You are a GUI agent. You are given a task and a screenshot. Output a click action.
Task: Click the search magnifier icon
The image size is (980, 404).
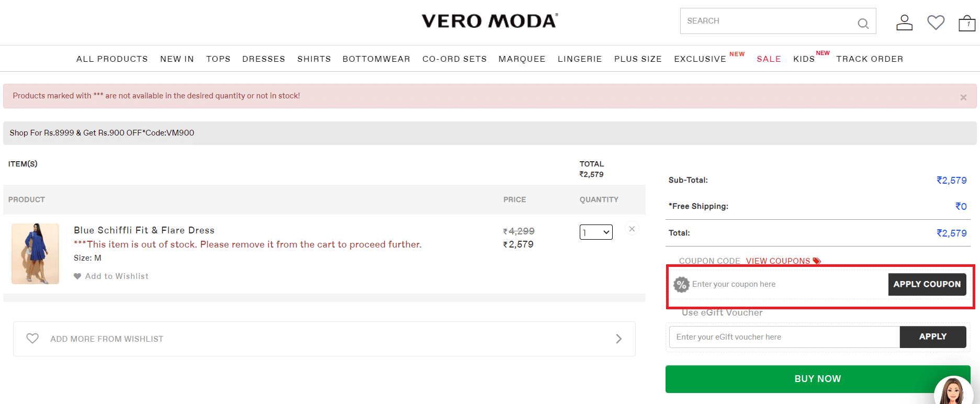click(863, 23)
